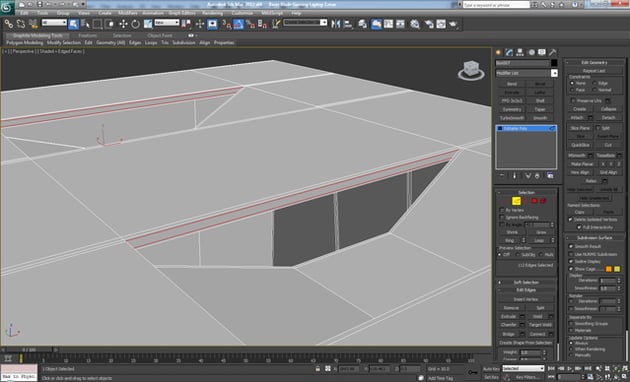Open the named selection sets dropdown
This screenshot has height=382, width=630.
pyautogui.click(x=305, y=23)
